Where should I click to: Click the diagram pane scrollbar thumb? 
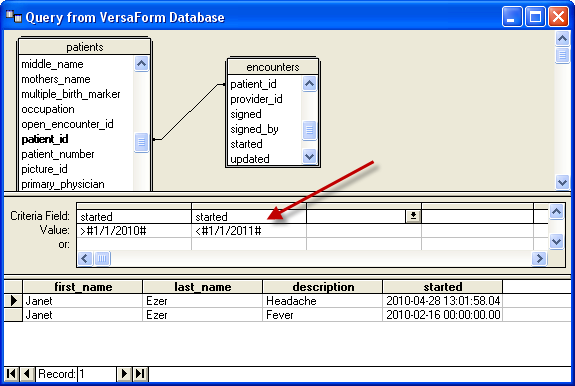pos(562,55)
